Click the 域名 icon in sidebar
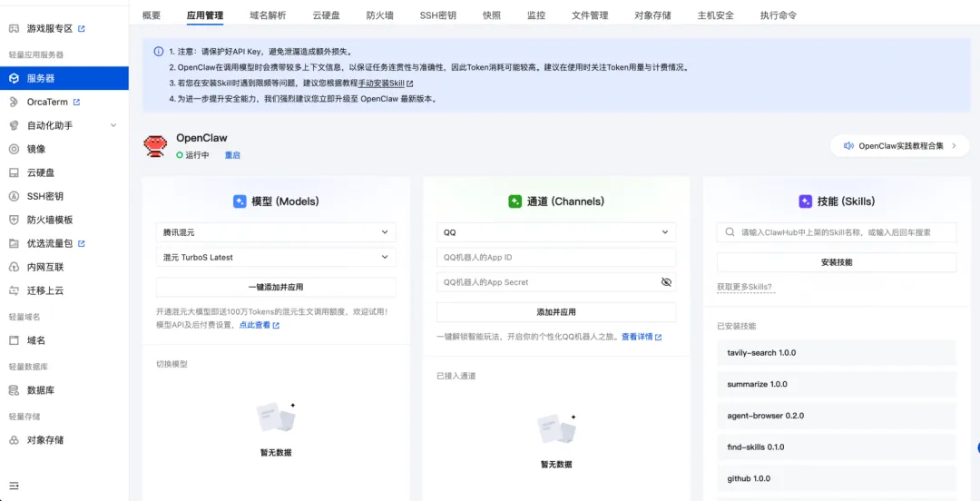Screen dimensions: 980x501 [14, 340]
